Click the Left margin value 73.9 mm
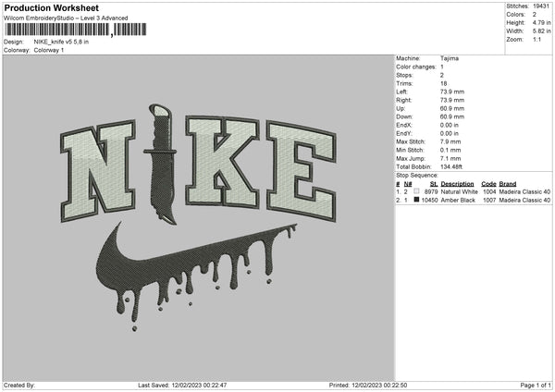This screenshot has width=555, height=392. pos(452,92)
